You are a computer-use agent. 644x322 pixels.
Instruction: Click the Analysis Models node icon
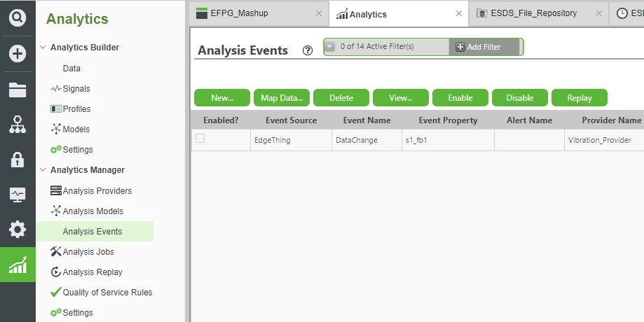tap(56, 211)
